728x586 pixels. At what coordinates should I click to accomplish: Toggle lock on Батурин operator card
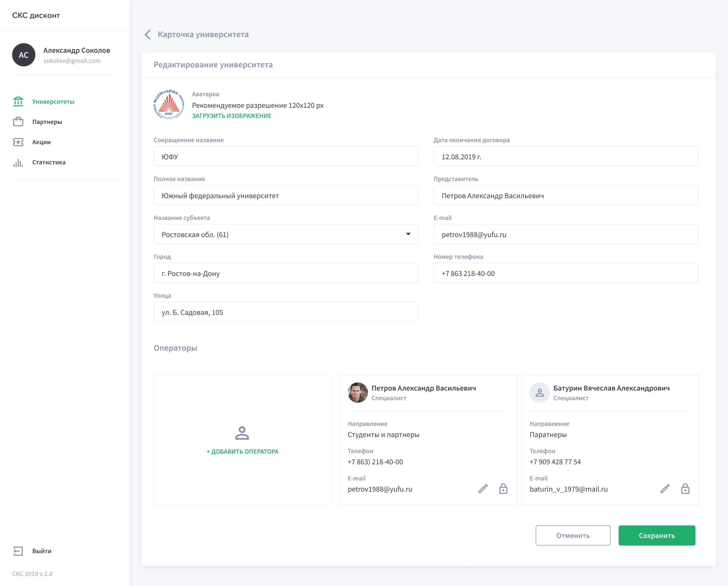[685, 488]
